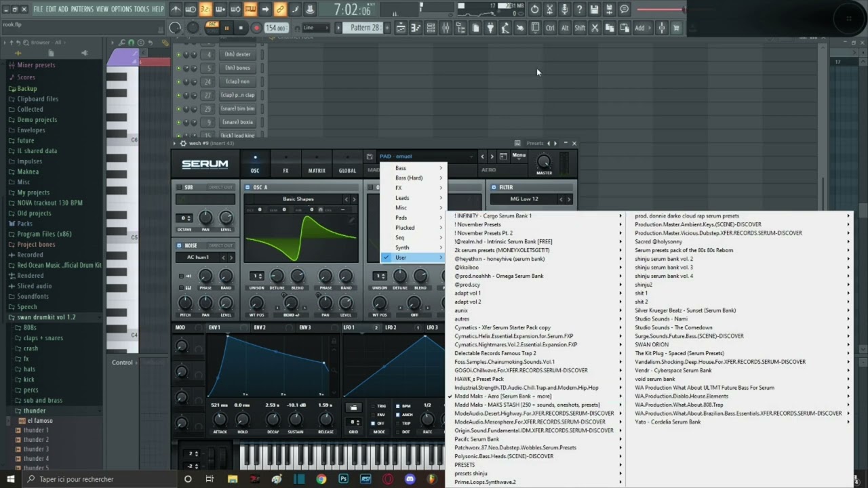This screenshot has width=868, height=488.
Task: Click the Windows Start button
Action: tap(11, 479)
